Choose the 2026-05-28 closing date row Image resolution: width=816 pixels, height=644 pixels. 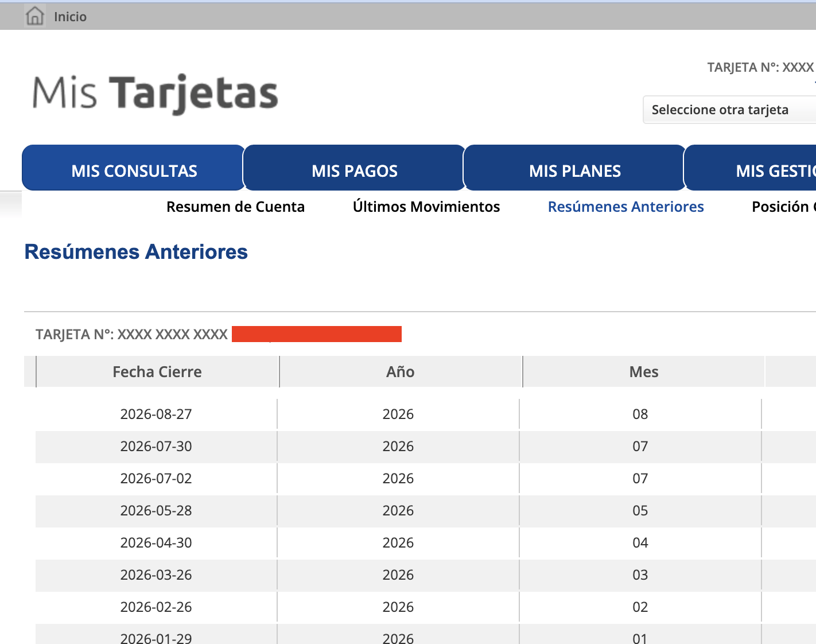[426, 511]
